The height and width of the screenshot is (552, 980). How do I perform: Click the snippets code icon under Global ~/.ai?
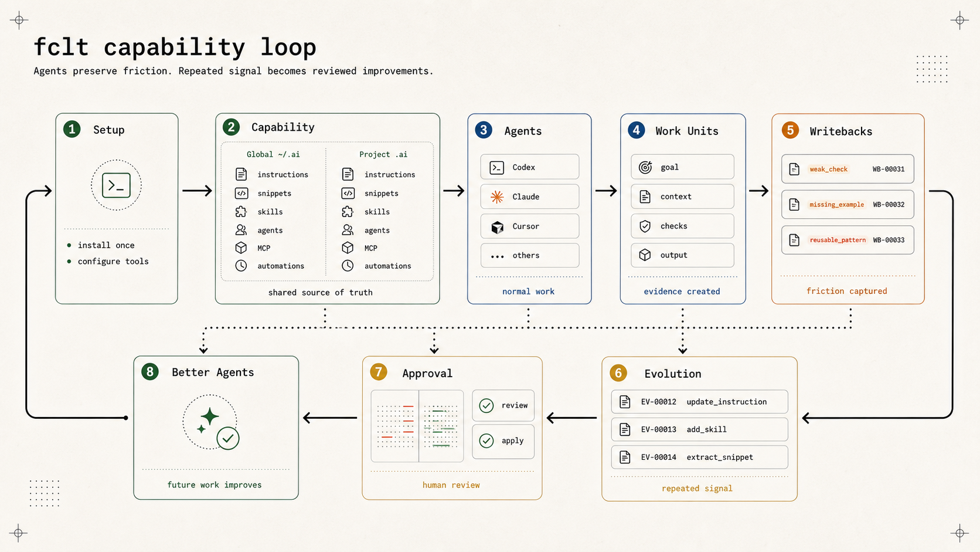[x=241, y=193]
